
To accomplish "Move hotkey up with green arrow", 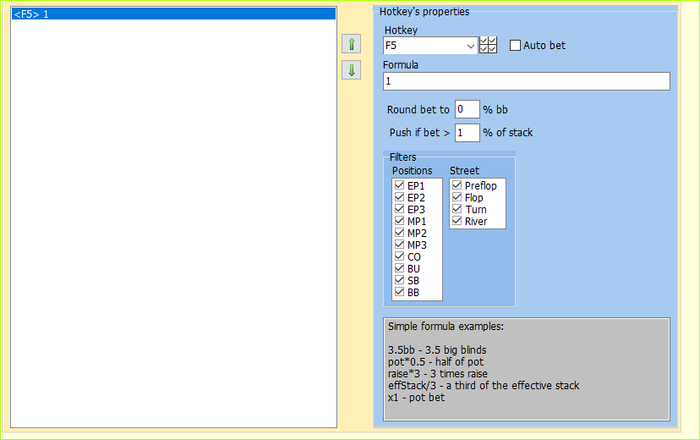I will coord(351,44).
